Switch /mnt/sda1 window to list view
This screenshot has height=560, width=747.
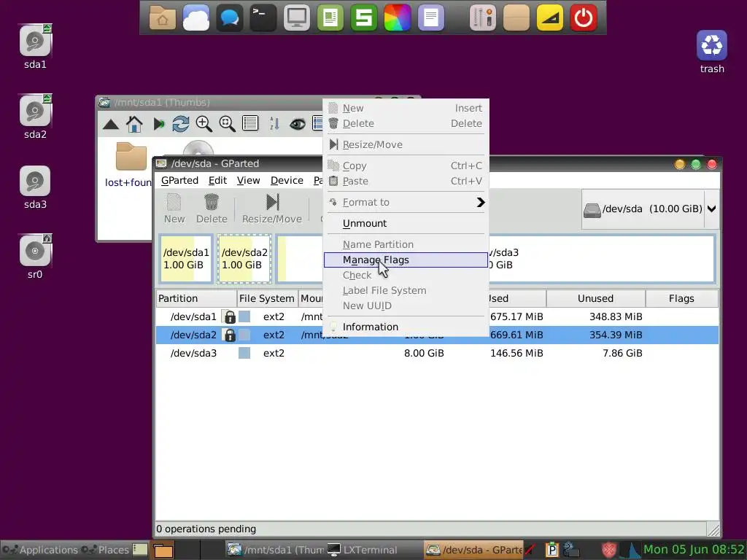tap(250, 123)
